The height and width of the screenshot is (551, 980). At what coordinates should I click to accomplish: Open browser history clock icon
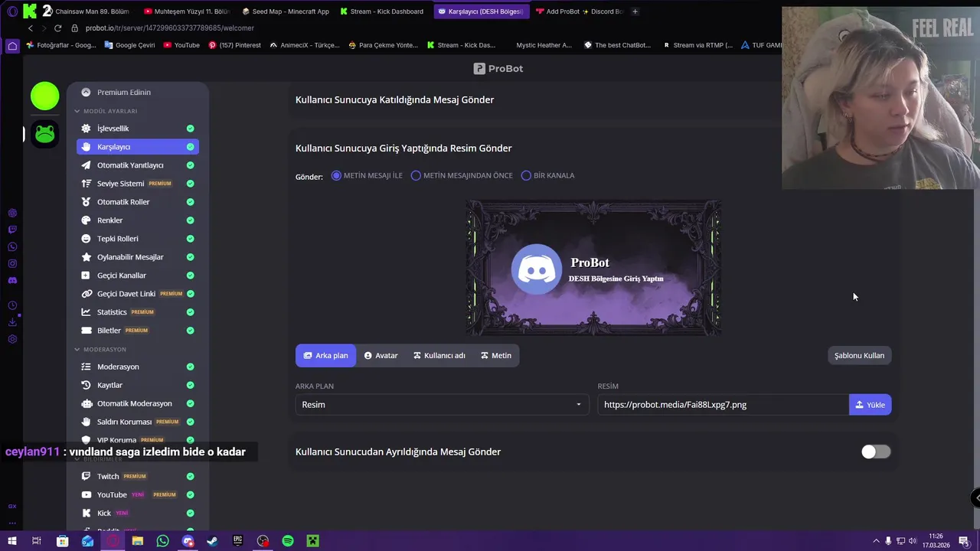coord(12,305)
